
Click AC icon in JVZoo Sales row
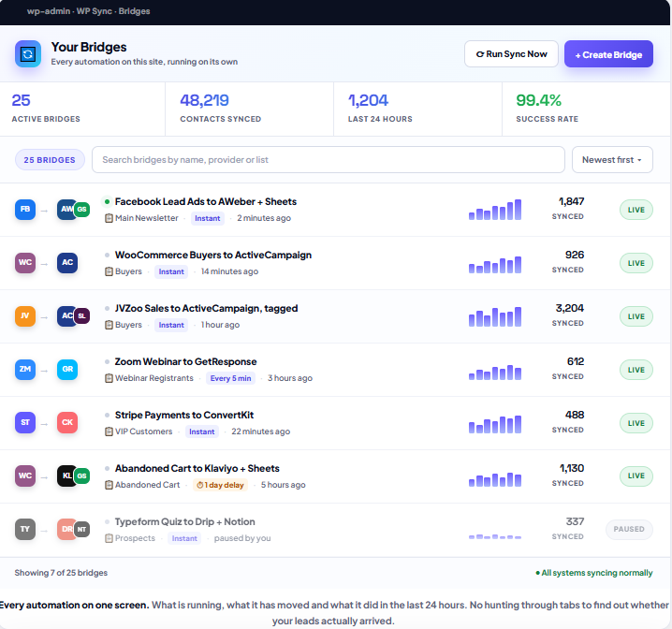66,316
